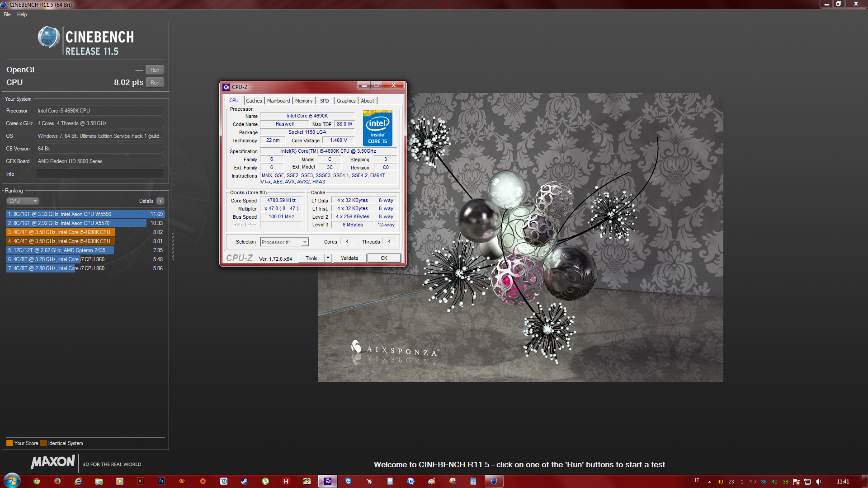Viewport: 868px width, 488px height.
Task: Click the Cinebench title bar logo icon
Action: 4,5
